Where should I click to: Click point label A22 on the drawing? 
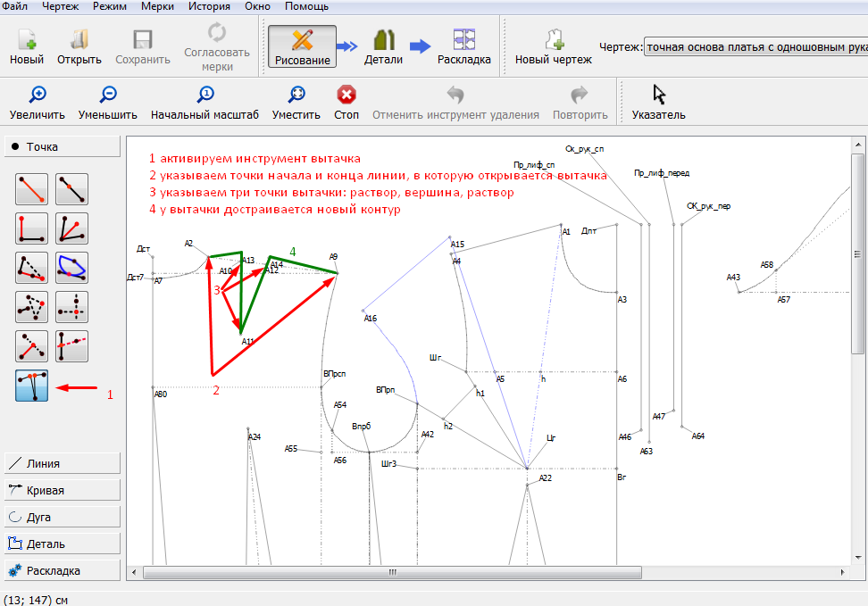coord(546,477)
